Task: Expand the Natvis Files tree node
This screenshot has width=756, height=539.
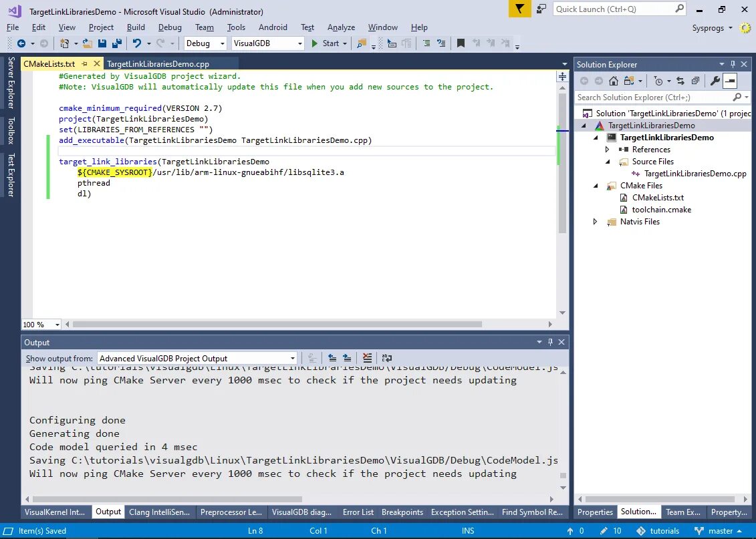Action: (595, 222)
